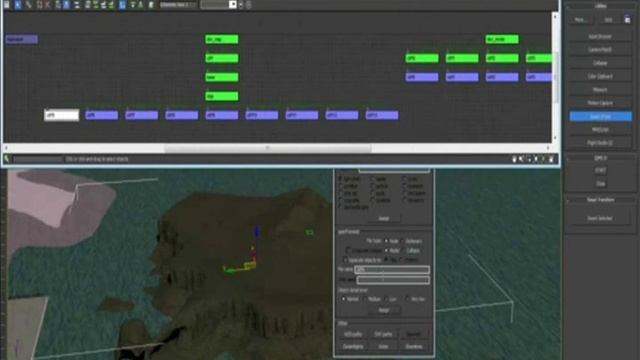Image resolution: width=640 pixels, height=360 pixels.
Task: Click the Configure Button Sets icon in Utilities
Action: (x=627, y=20)
